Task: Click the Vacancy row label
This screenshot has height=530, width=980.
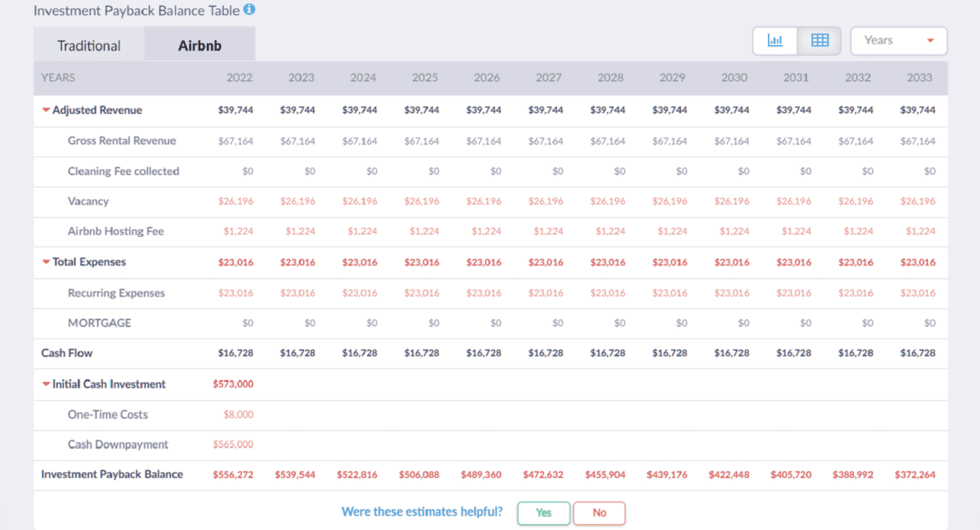Action: pyautogui.click(x=88, y=201)
